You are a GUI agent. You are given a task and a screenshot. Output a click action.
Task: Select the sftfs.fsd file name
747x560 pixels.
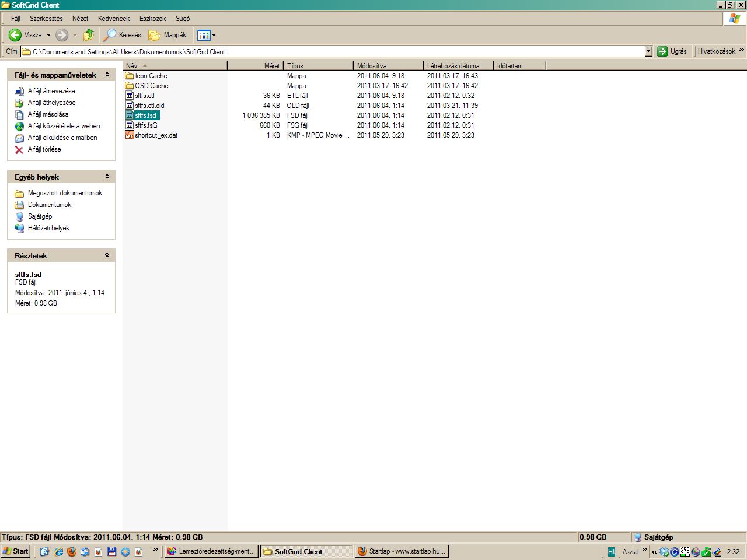click(146, 116)
